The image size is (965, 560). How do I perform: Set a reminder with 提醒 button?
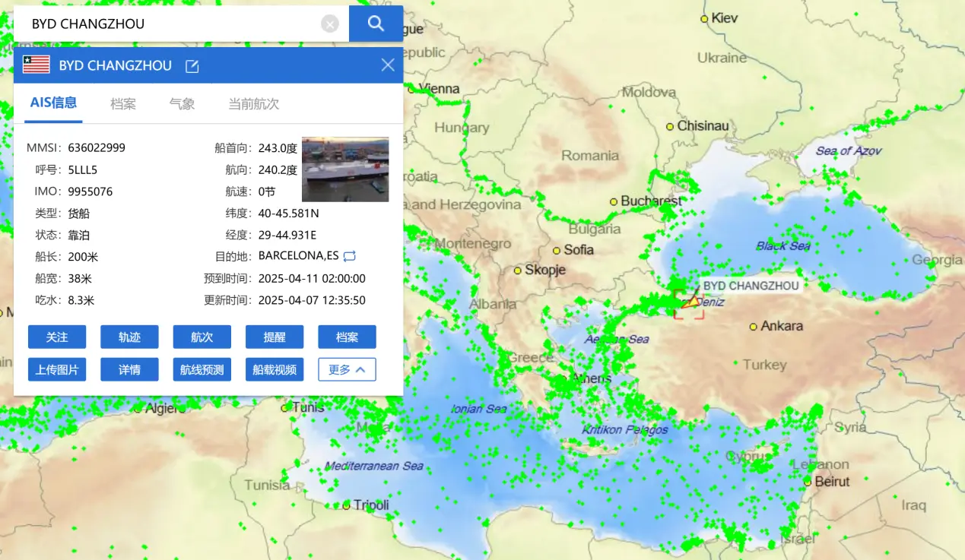click(275, 337)
